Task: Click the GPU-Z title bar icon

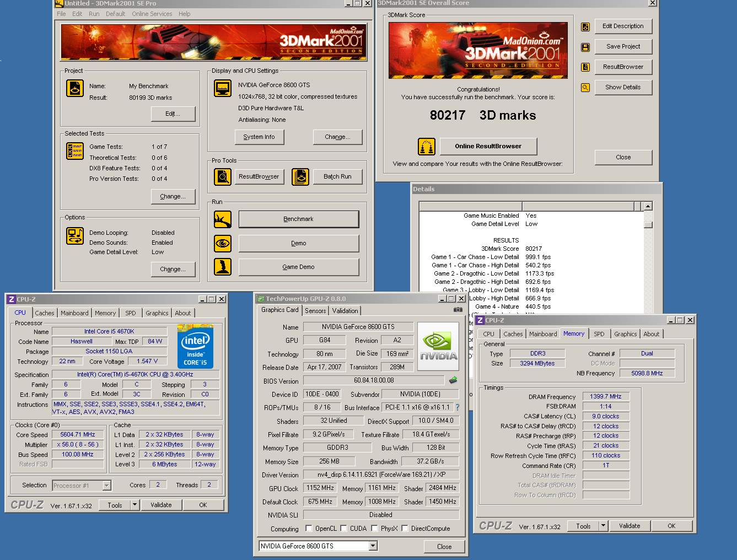Action: click(x=261, y=299)
